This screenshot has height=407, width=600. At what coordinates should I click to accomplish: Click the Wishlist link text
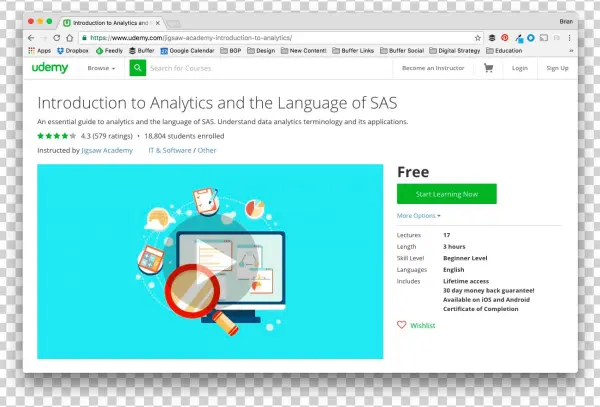pyautogui.click(x=422, y=326)
